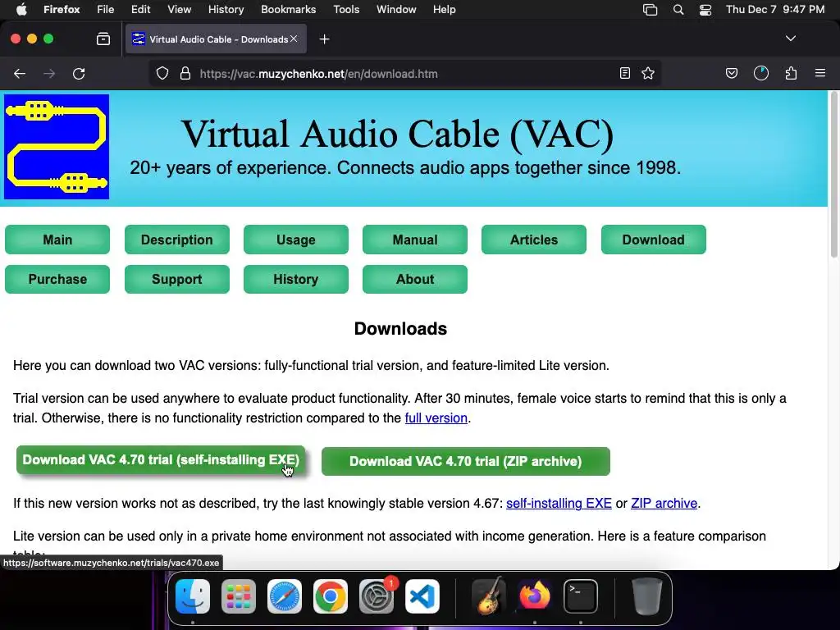Launch Visual Studio Code from the Dock
This screenshot has height=630, width=840.
[x=422, y=596]
